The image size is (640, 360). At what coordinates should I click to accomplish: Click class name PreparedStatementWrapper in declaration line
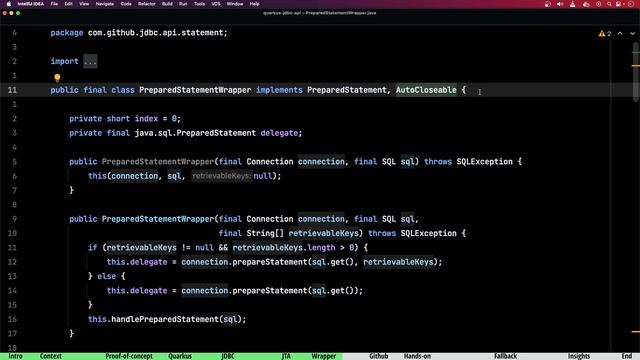tap(195, 90)
